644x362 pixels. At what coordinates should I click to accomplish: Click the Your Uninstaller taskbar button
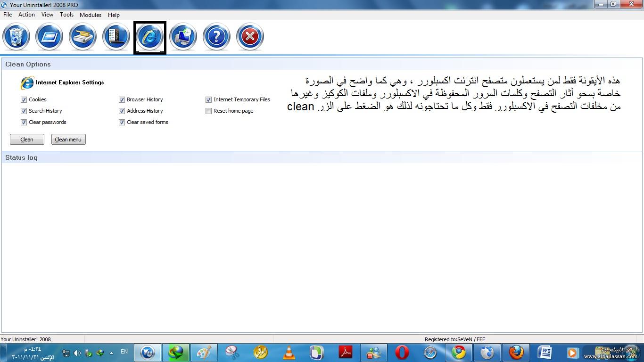[148, 352]
